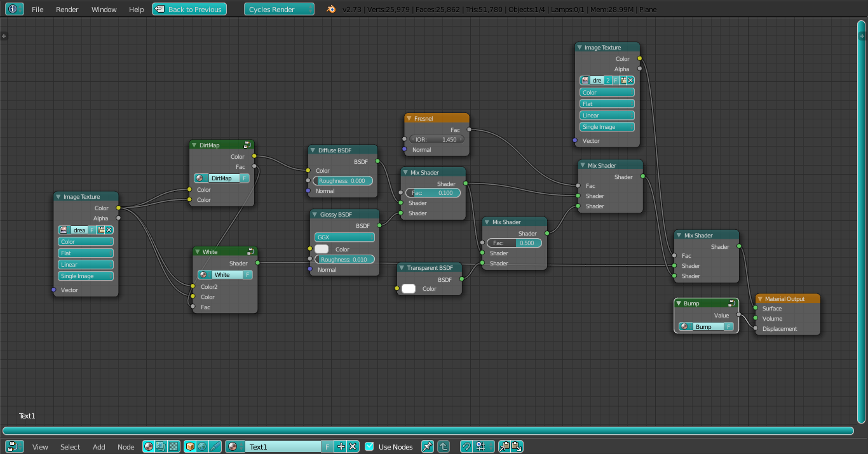Go to parent node tree icon
The image size is (868, 454).
(444, 446)
